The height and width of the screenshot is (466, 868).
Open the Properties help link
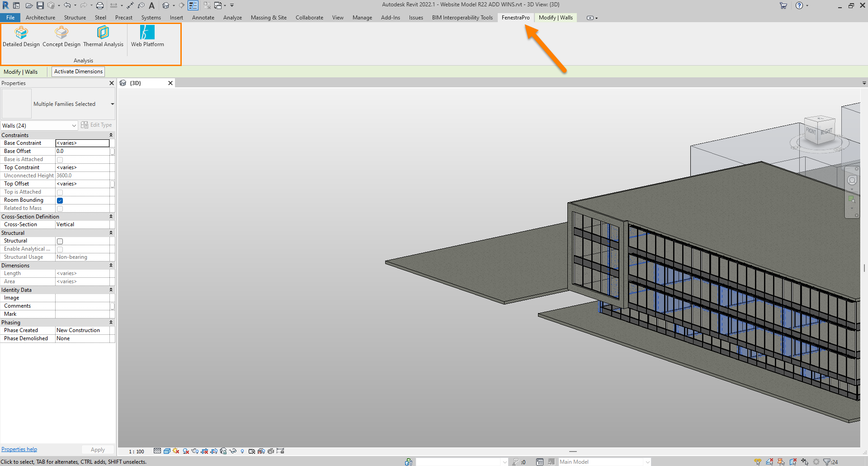click(19, 449)
